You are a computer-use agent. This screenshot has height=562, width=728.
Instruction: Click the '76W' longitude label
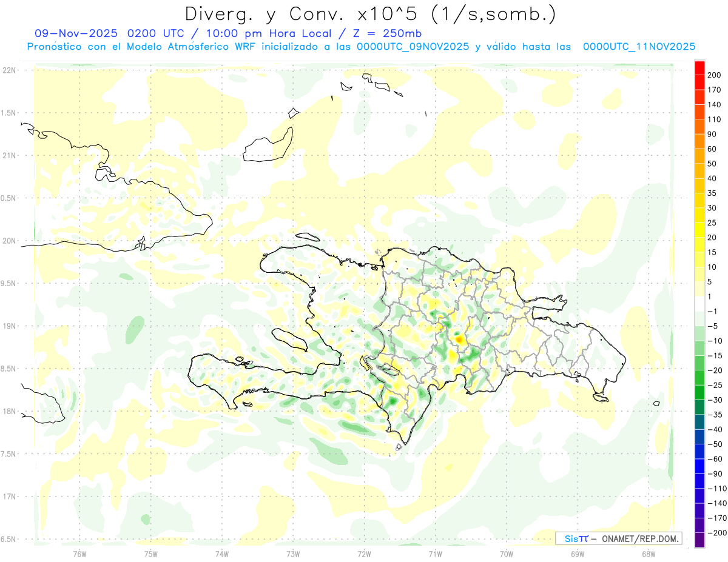(x=79, y=554)
